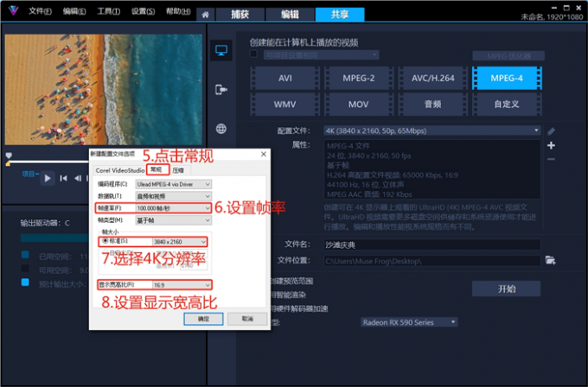Choose the AVI format button
This screenshot has height=387, width=588.
285,78
